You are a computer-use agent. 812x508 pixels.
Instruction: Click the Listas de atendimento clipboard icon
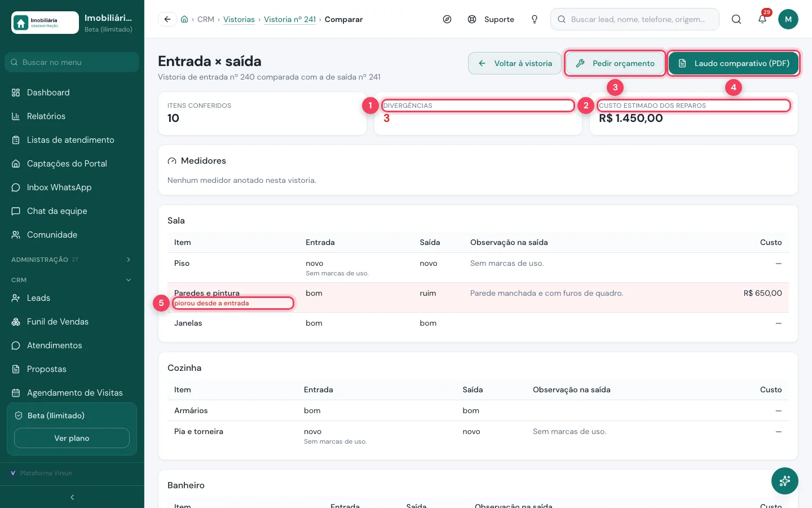(x=16, y=140)
